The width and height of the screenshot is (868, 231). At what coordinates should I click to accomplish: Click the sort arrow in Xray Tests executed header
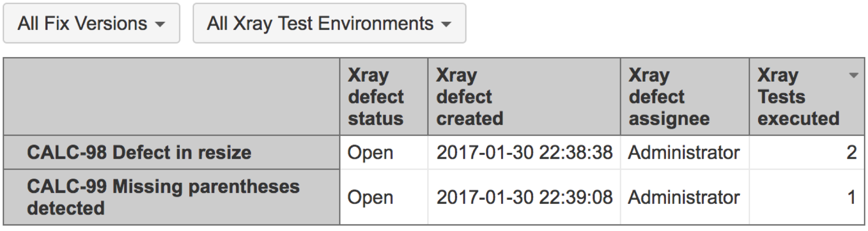[853, 75]
